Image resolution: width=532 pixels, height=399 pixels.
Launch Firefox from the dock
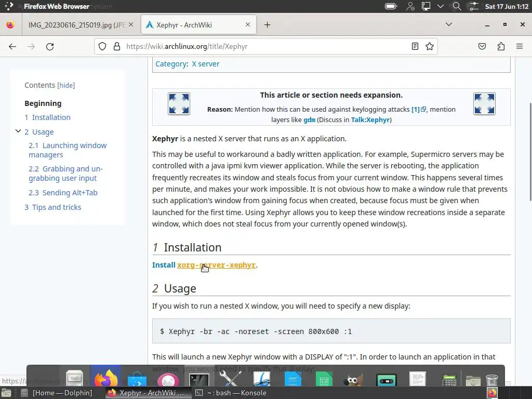click(x=106, y=377)
